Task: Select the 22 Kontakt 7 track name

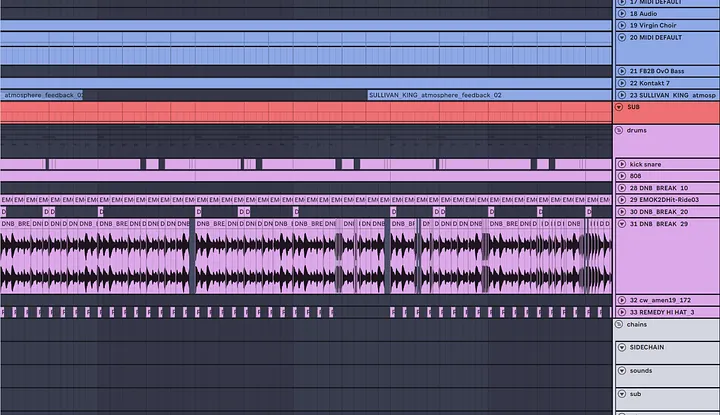Action: tap(650, 83)
